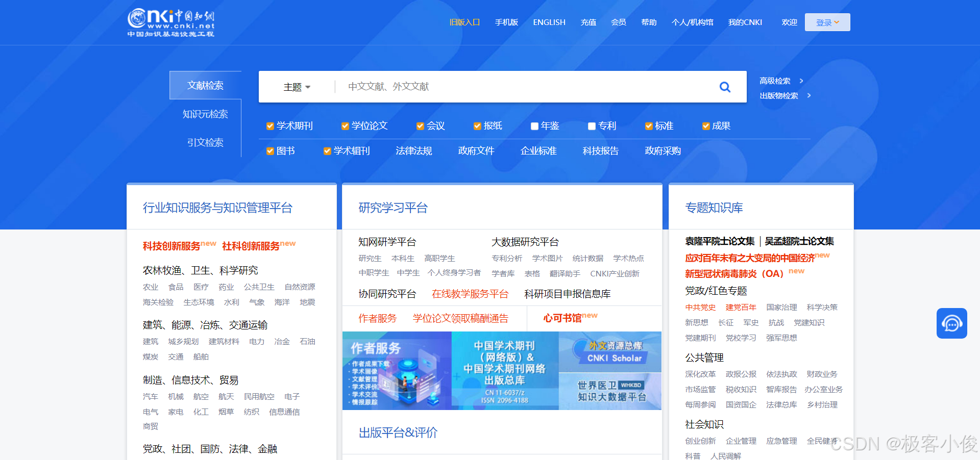Open 科研项目申报信息库 link
The width and height of the screenshot is (980, 460).
tap(568, 294)
